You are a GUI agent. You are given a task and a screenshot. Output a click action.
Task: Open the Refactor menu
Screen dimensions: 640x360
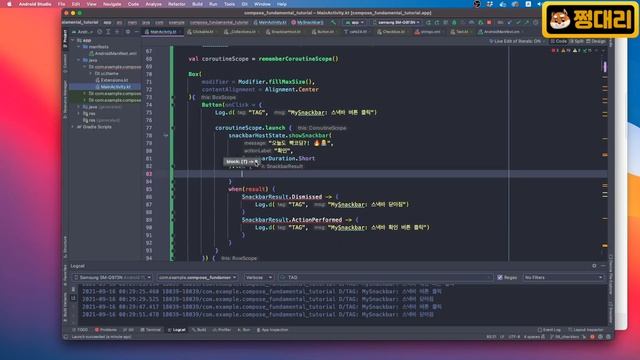177,4
